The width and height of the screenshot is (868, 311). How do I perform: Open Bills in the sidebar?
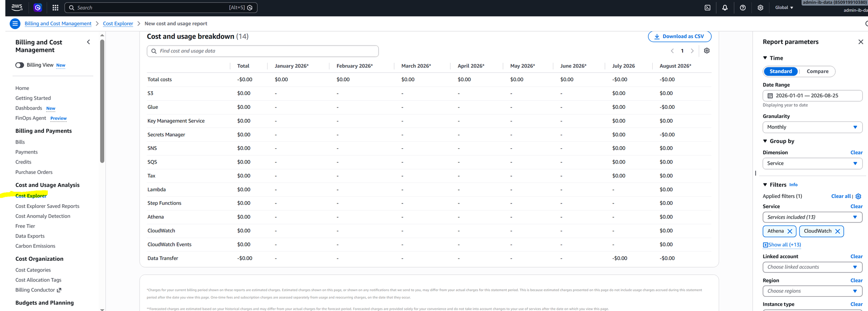click(x=20, y=142)
